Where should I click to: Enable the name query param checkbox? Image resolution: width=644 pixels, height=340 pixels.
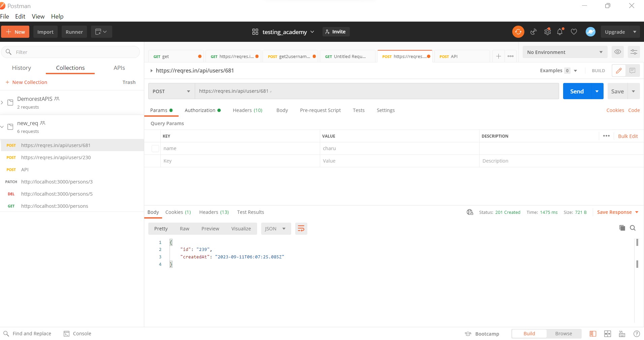click(155, 148)
